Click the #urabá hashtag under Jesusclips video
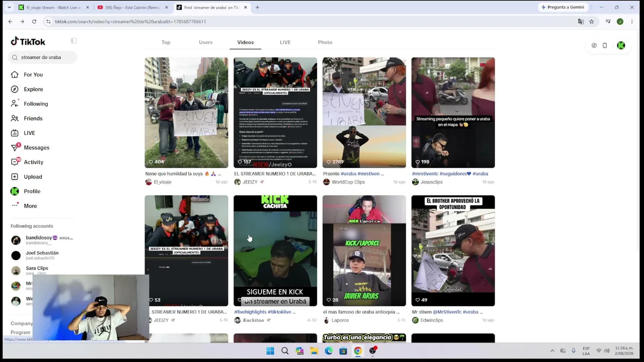 pos(480,174)
